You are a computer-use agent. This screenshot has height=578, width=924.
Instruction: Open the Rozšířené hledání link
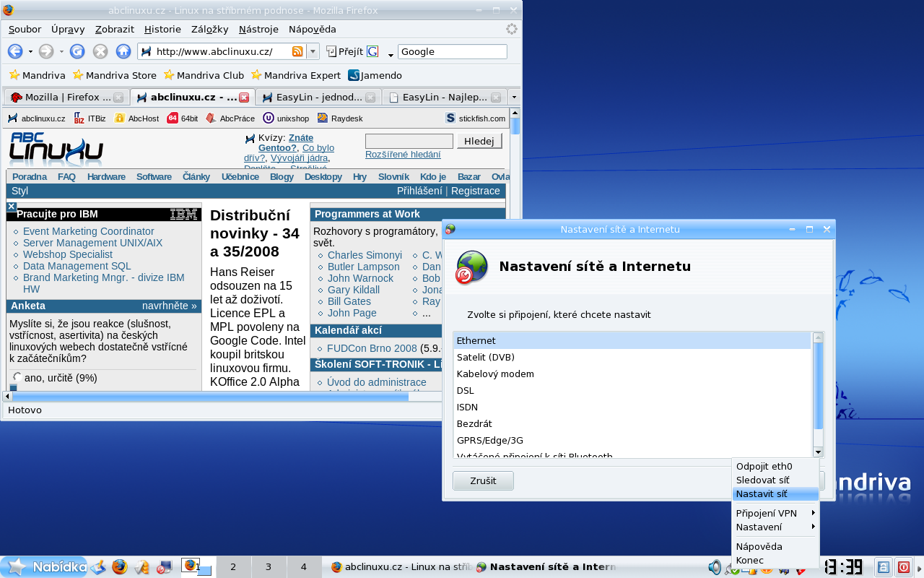click(402, 155)
